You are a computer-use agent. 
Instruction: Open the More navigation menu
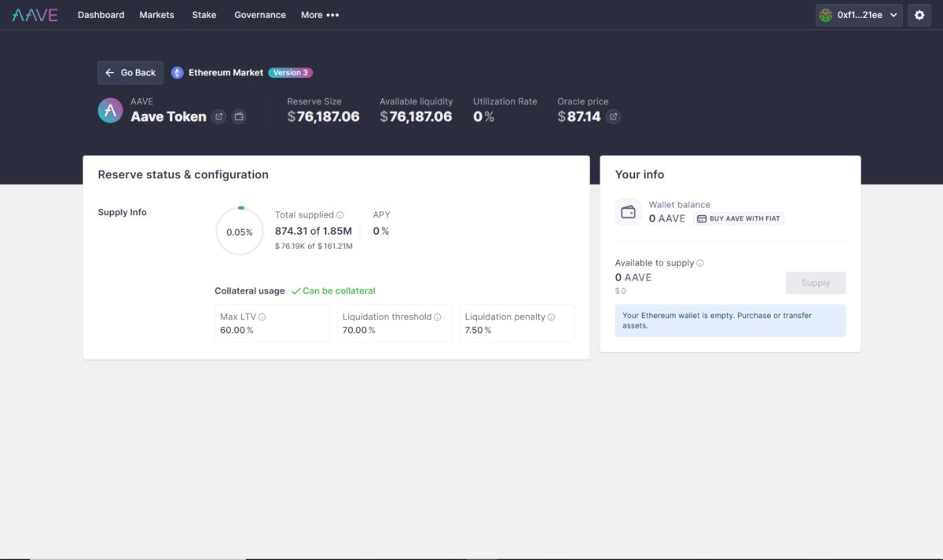click(x=319, y=14)
